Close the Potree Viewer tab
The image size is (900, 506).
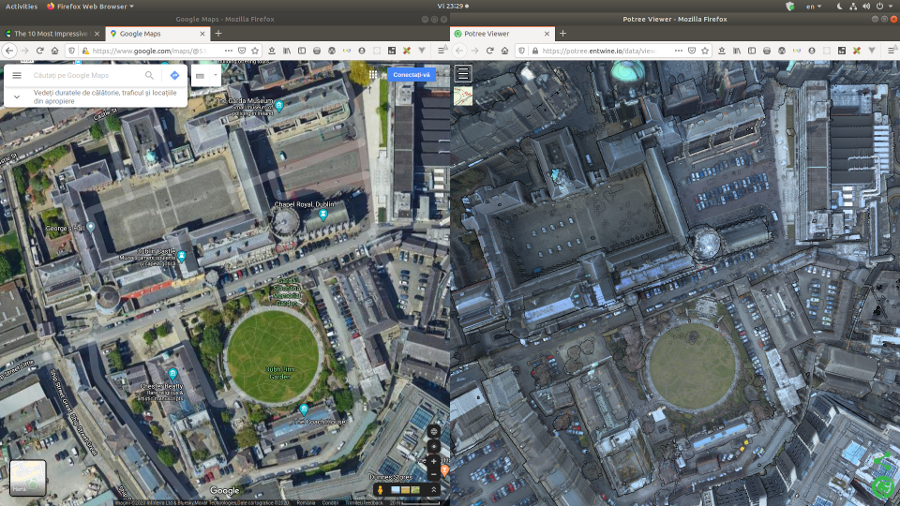coord(546,34)
